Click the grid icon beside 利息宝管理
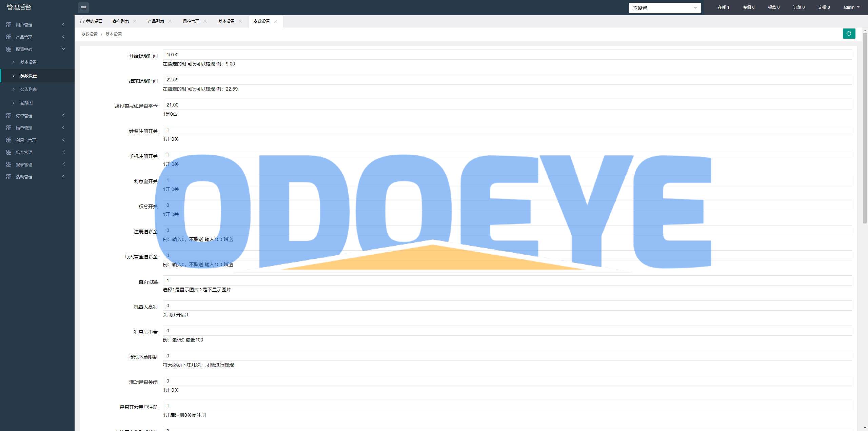This screenshot has height=431, width=868. point(9,140)
